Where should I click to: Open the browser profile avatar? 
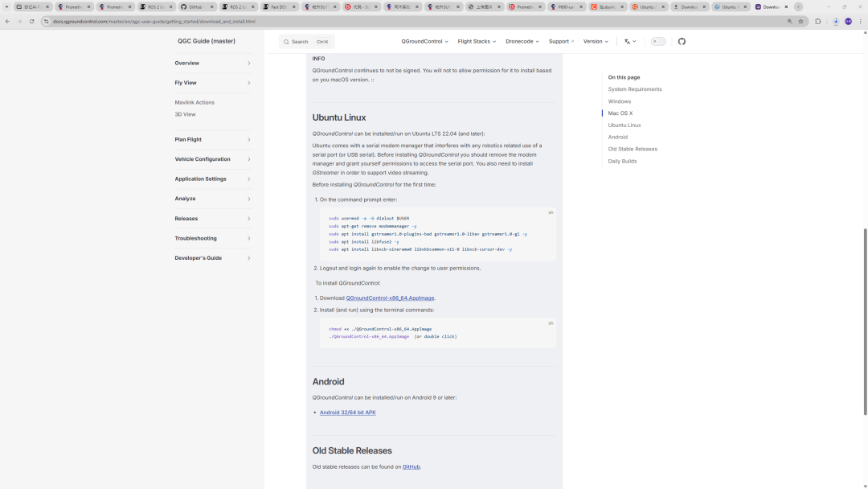point(848,22)
